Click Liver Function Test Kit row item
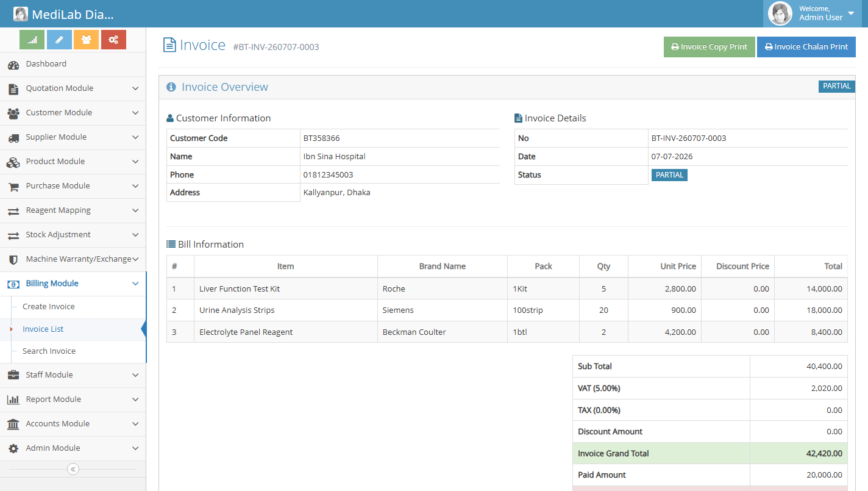868x491 pixels. pos(240,289)
